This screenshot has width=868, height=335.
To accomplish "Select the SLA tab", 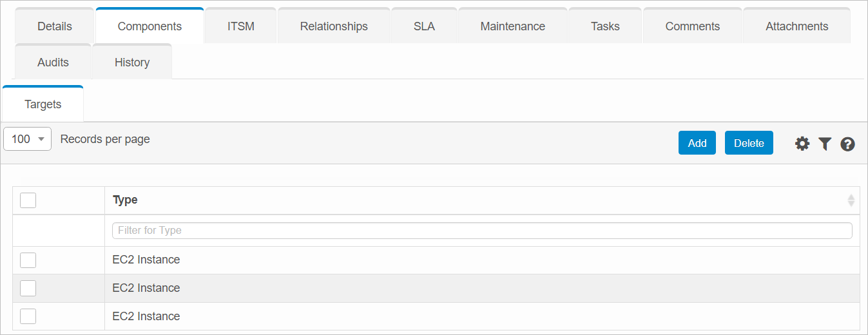I will (424, 26).
